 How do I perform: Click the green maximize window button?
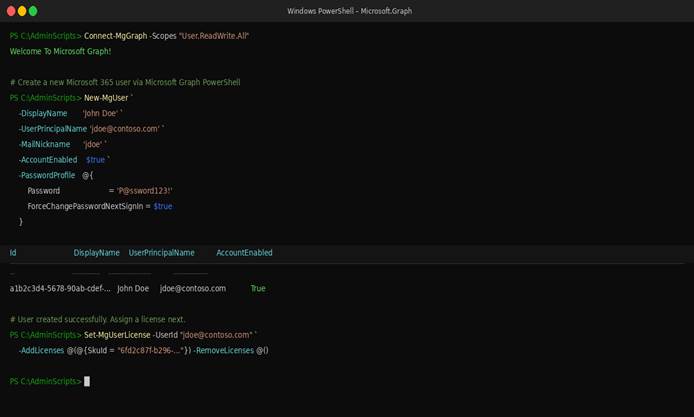coord(33,10)
